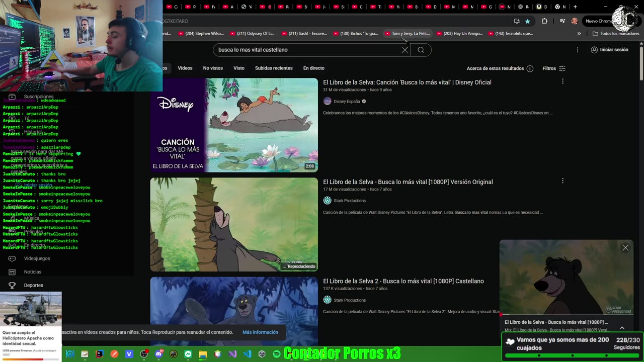
Task: Open Visual Studio Code from taskbar
Action: [x=247, y=354]
